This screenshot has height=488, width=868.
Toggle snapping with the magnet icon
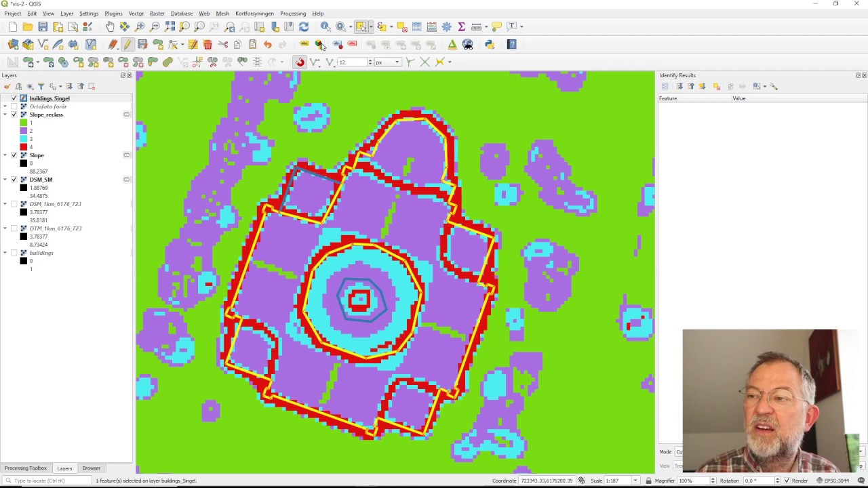click(300, 62)
